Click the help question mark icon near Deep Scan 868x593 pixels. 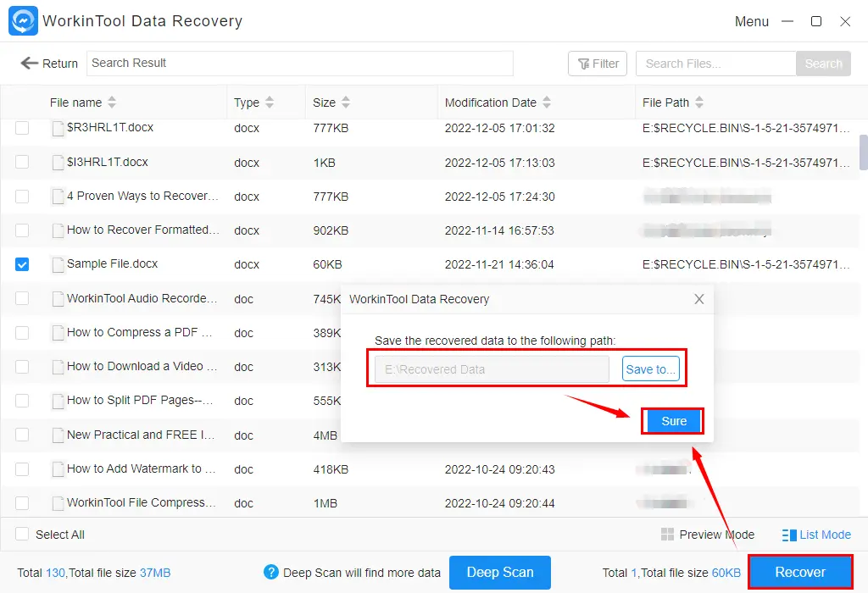270,572
